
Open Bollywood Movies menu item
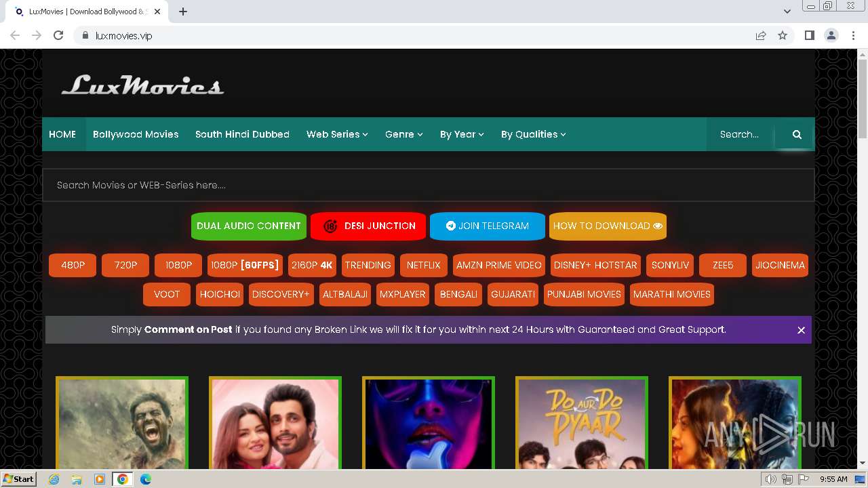[x=136, y=134]
